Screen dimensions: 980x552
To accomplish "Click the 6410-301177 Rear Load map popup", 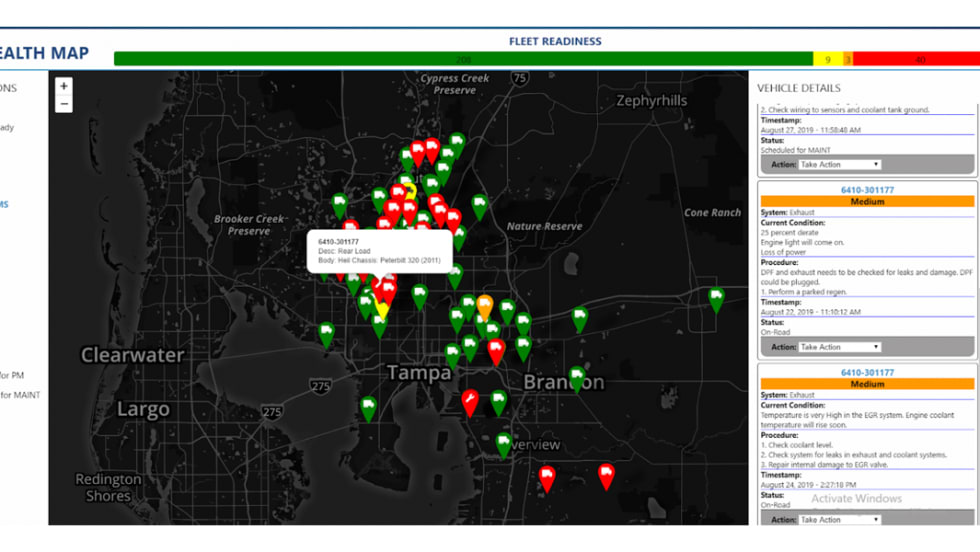I will point(380,251).
